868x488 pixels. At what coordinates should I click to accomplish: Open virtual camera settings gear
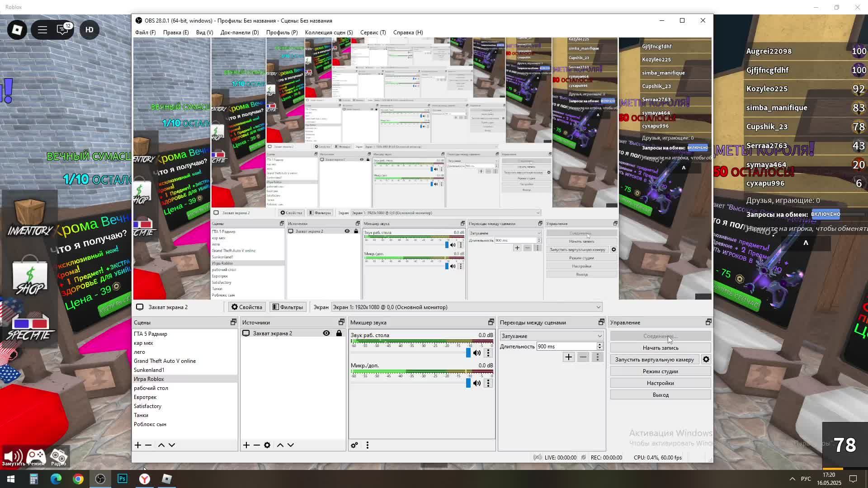706,360
